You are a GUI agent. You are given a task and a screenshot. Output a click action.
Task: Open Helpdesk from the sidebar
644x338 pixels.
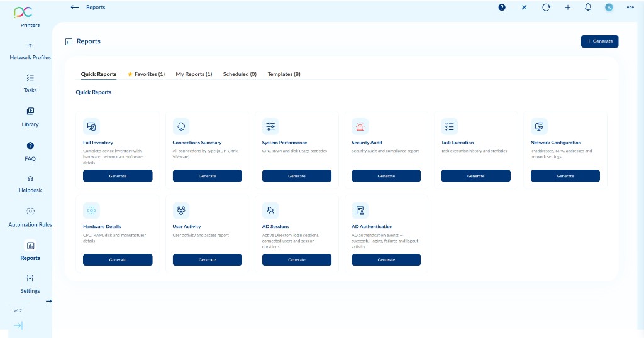click(x=30, y=183)
